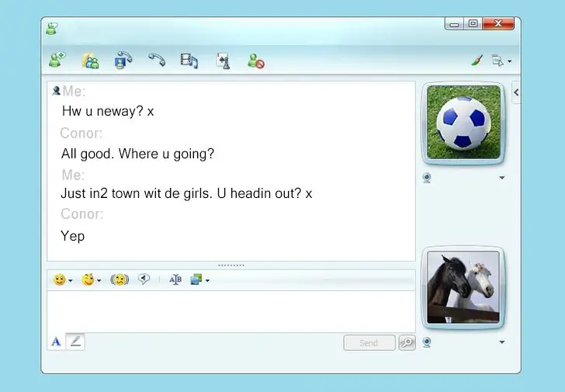
Task: Open the share files folder icon
Action: click(90, 61)
